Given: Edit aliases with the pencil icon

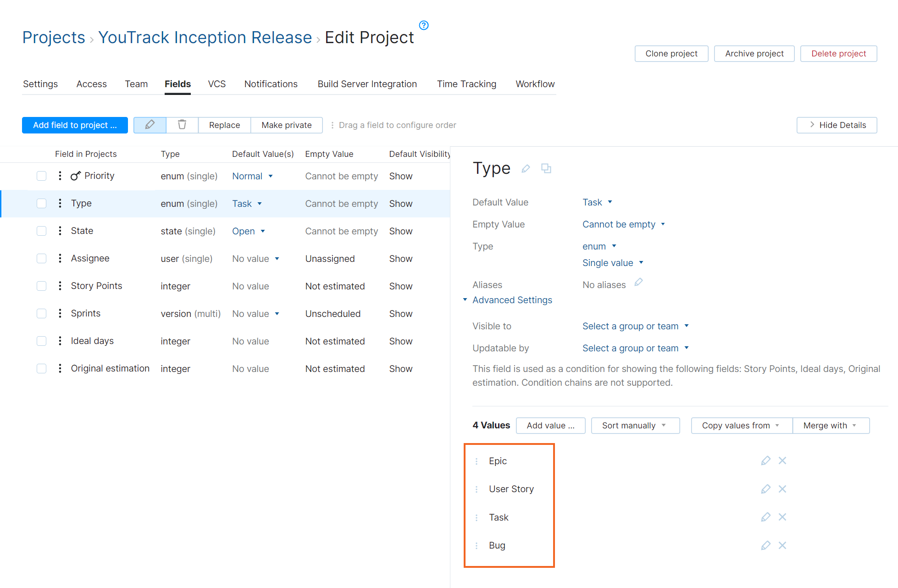Looking at the screenshot, I should (x=638, y=282).
